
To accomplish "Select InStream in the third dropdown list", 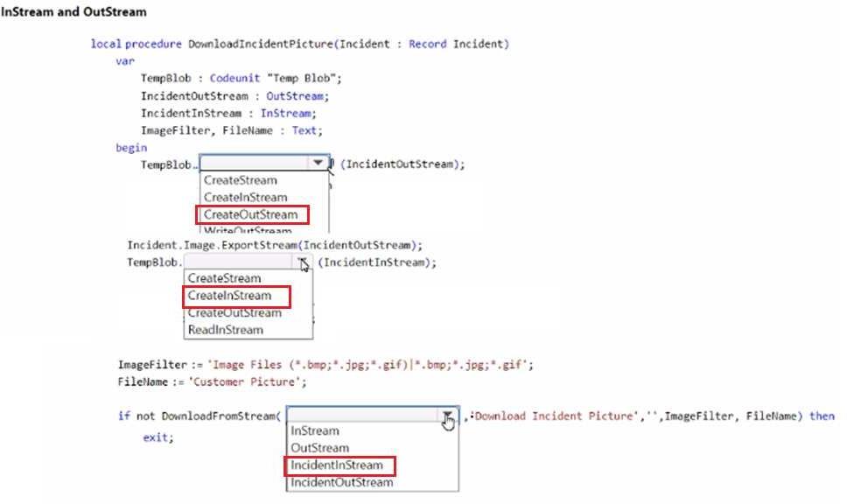I will click(315, 430).
